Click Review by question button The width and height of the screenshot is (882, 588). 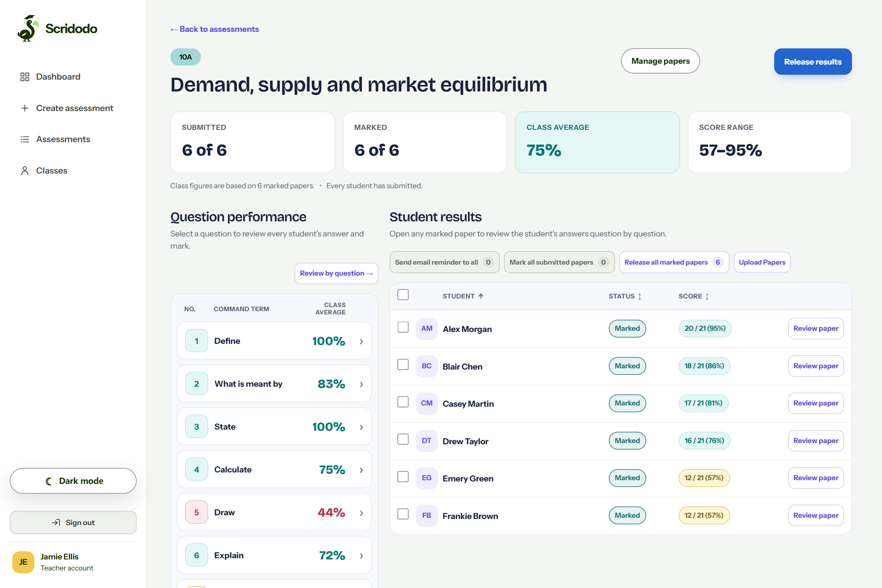click(336, 273)
